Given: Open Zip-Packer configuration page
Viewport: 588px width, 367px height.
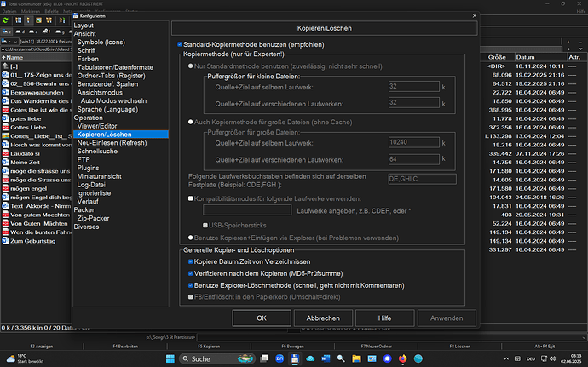Looking at the screenshot, I should 93,218.
